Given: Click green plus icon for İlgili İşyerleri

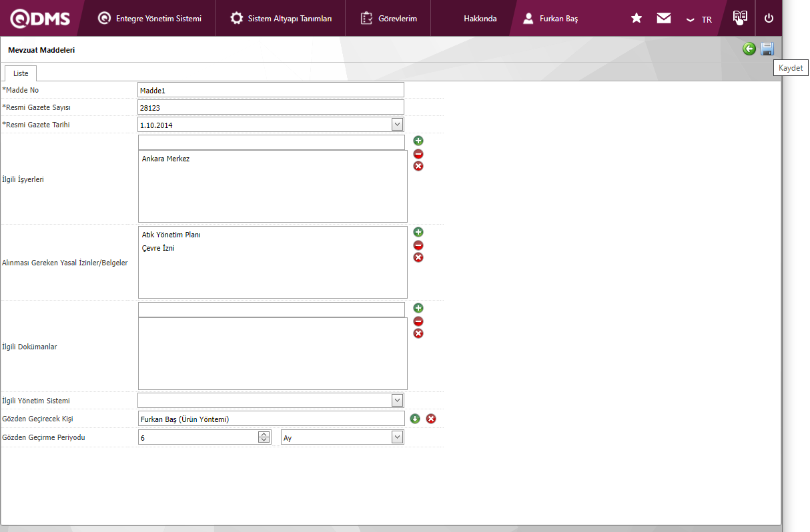Looking at the screenshot, I should coord(418,141).
